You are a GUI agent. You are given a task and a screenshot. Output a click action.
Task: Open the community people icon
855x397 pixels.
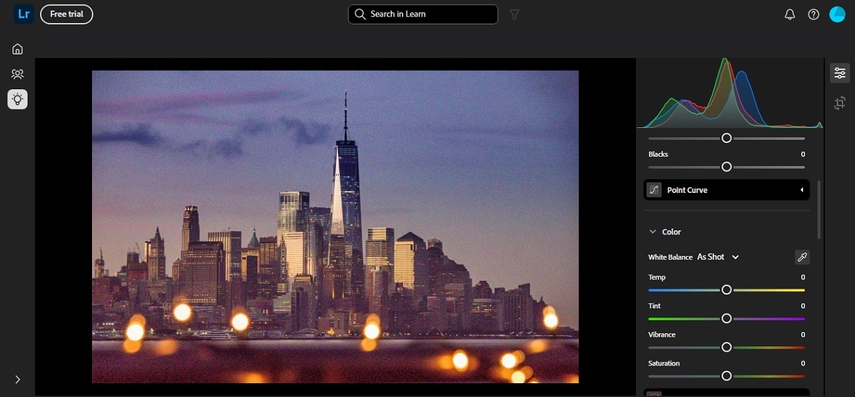click(17, 74)
